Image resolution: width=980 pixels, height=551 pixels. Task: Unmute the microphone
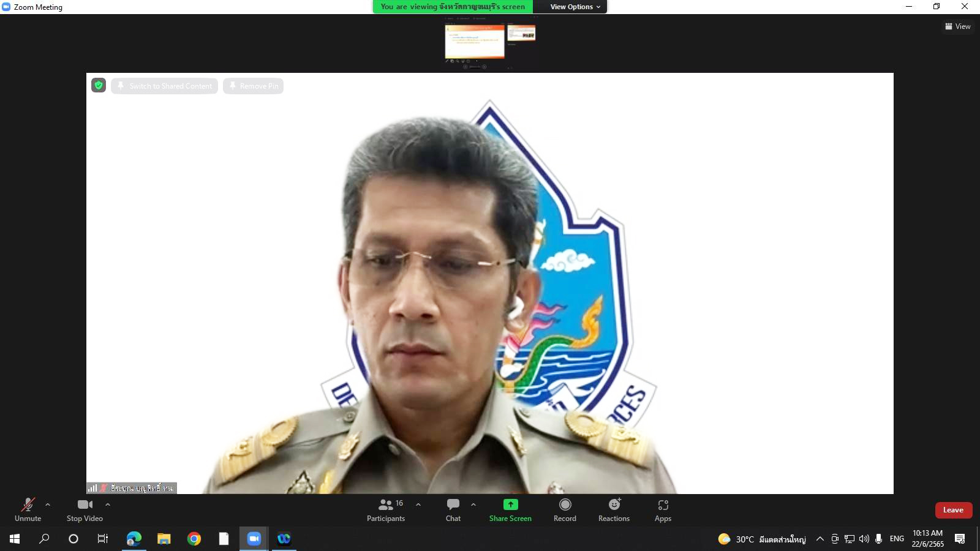tap(28, 509)
